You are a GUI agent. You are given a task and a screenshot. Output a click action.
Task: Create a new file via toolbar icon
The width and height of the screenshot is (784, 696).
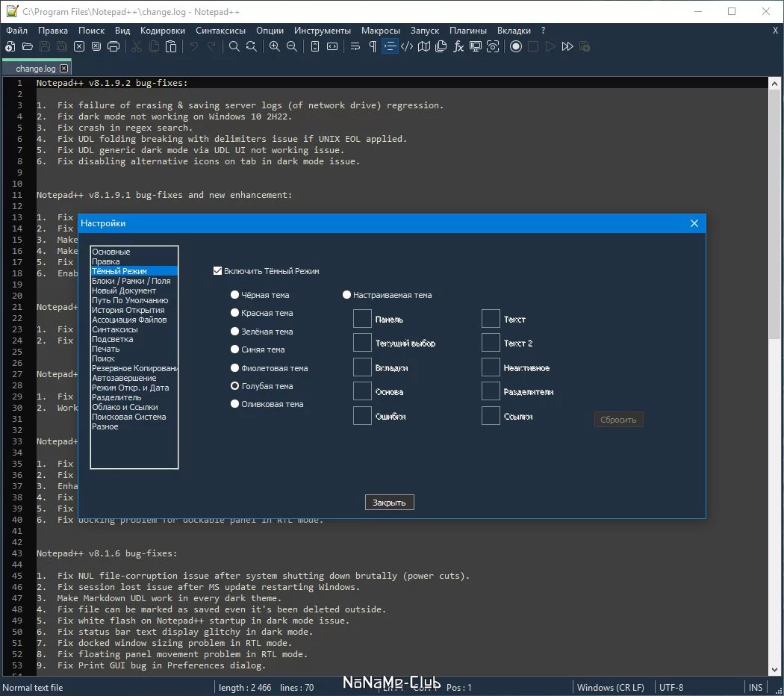tap(10, 46)
